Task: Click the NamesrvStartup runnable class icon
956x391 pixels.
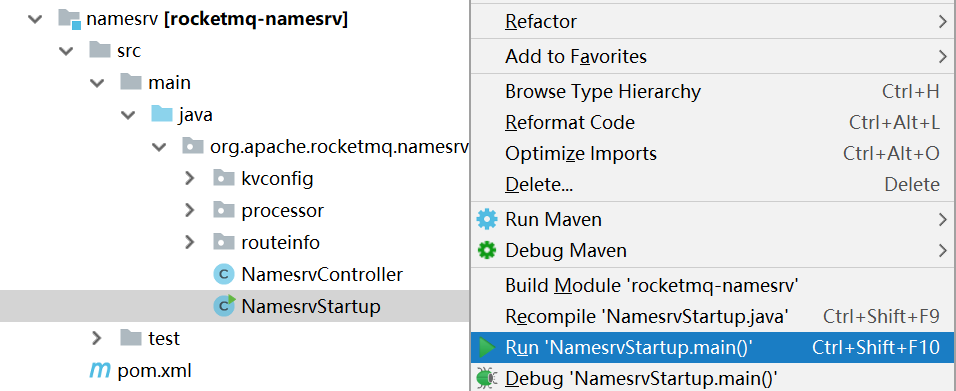Action: pos(224,306)
